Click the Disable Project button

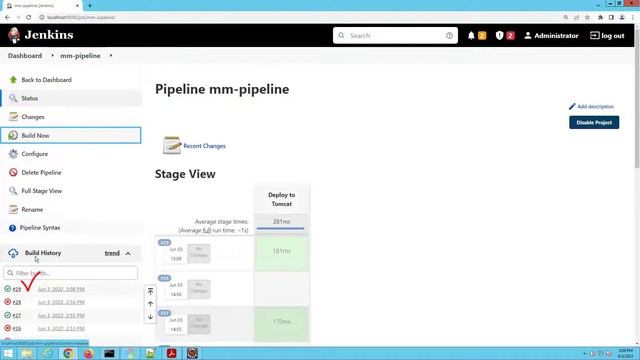(x=594, y=122)
